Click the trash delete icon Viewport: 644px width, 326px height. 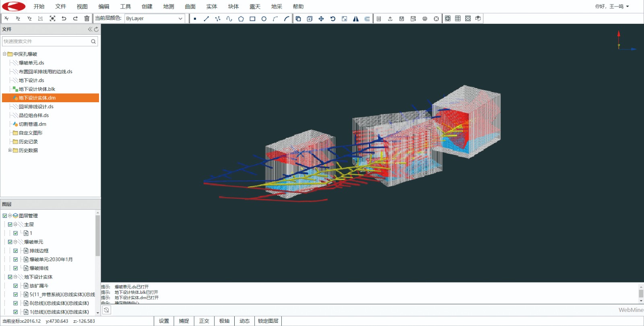point(87,19)
